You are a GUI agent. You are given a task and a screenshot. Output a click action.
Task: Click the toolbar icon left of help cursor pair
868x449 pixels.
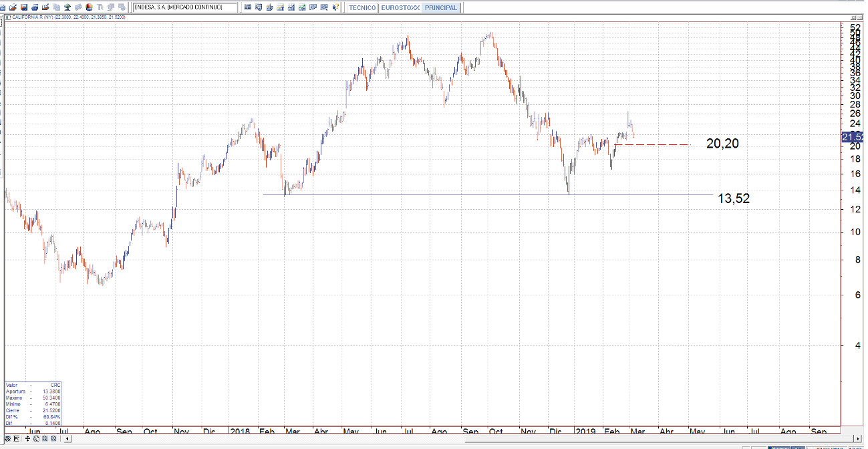(313, 7)
